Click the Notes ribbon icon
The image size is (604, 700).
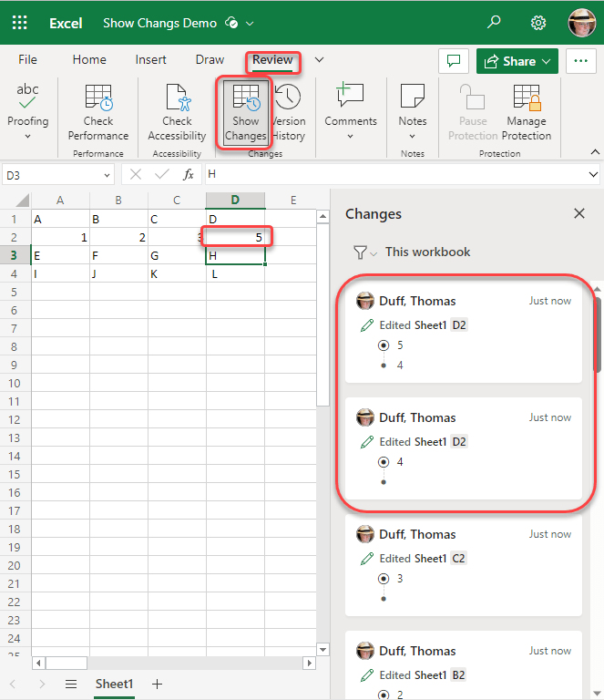coord(413,106)
